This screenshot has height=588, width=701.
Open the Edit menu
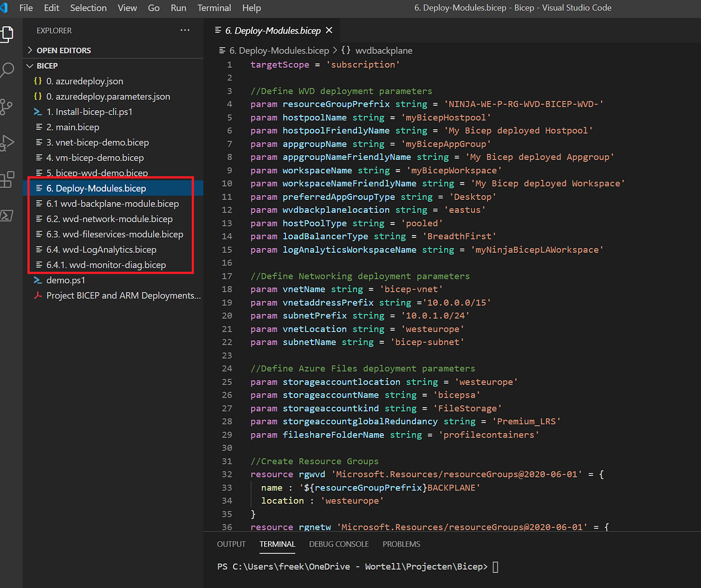pos(51,8)
